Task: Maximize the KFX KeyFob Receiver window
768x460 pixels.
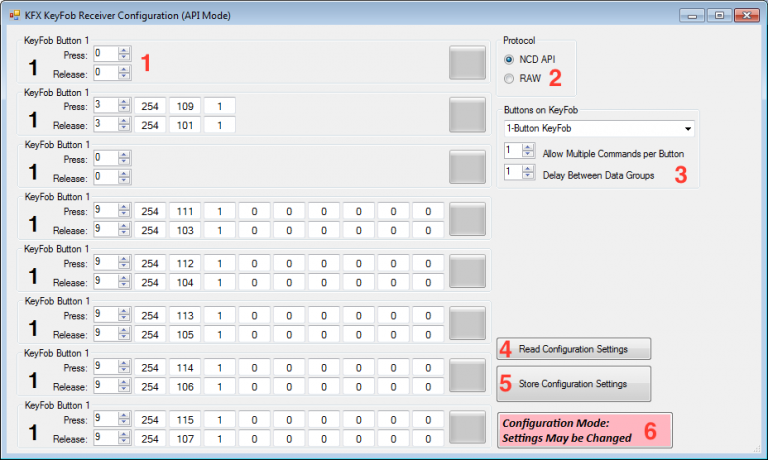Action: pyautogui.click(x=718, y=15)
